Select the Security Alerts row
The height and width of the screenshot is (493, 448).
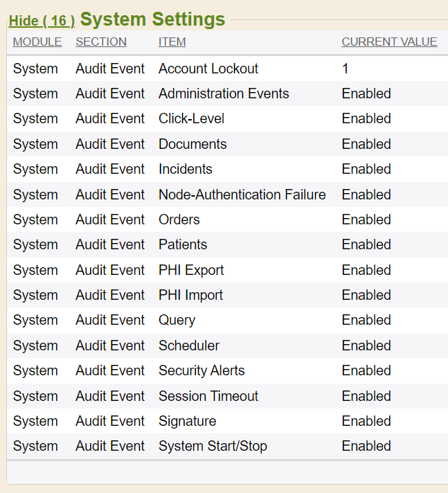201,370
